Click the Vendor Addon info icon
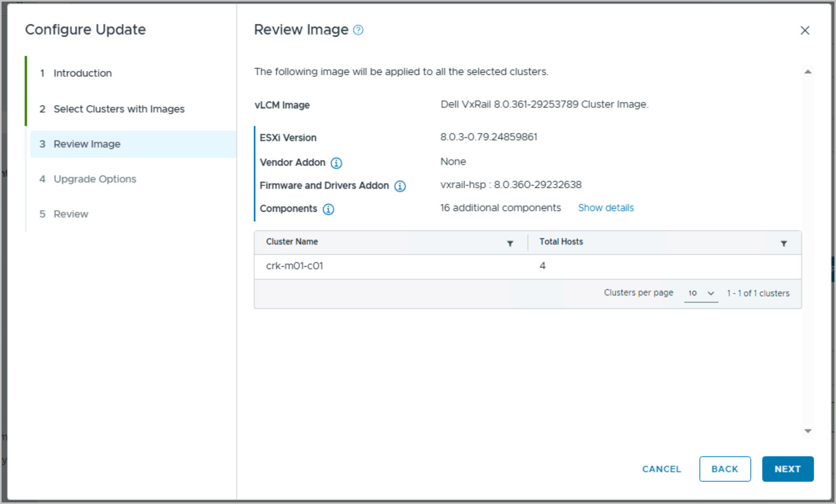Image resolution: width=836 pixels, height=504 pixels. coord(336,163)
